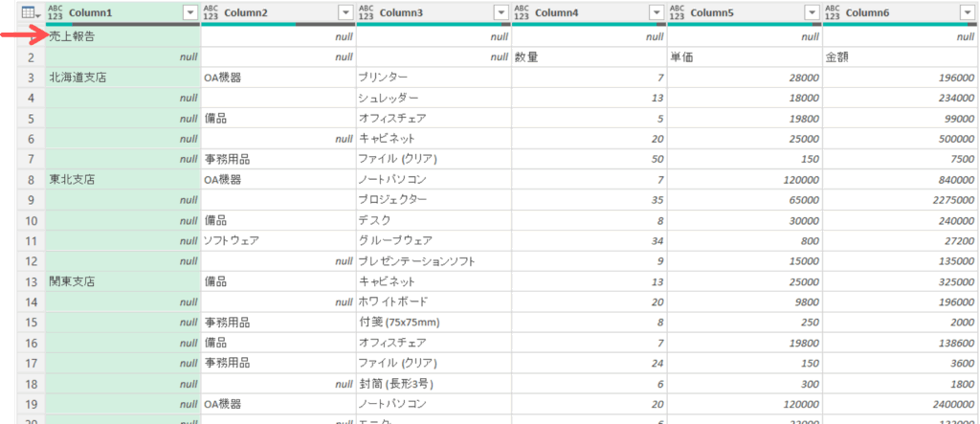Change data type via Column3's ABC123 icon
This screenshot has height=424, width=980.
367,12
